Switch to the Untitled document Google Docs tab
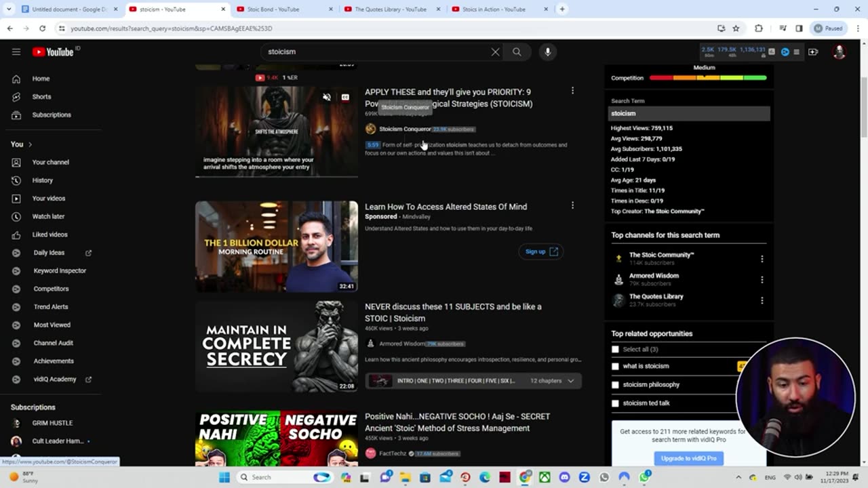The height and width of the screenshot is (488, 868). coord(68,9)
